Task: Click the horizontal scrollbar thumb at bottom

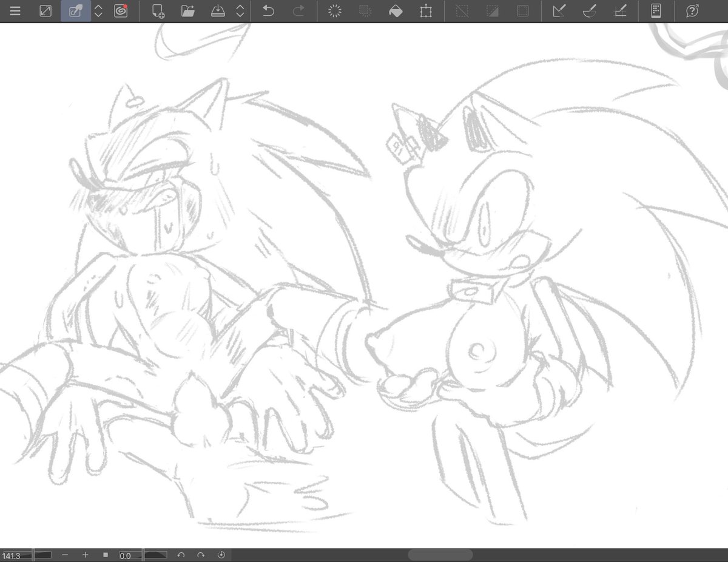Action: [x=440, y=555]
